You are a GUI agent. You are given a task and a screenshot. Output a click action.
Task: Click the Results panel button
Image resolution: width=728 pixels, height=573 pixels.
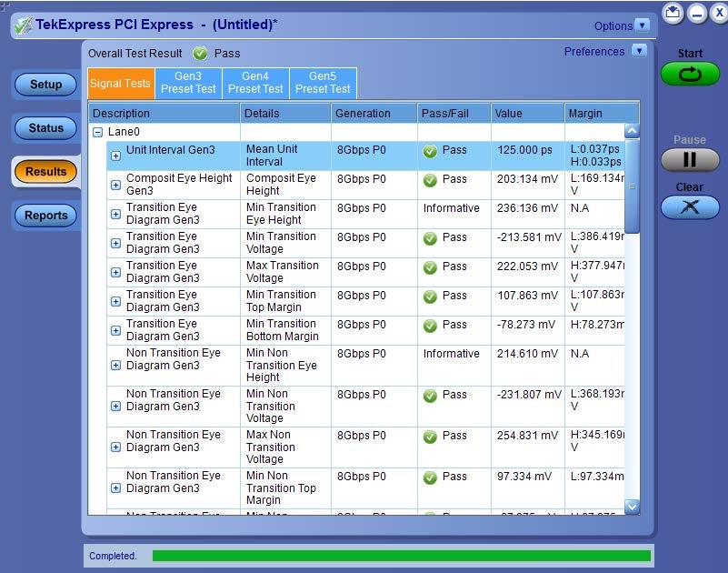pyautogui.click(x=46, y=172)
